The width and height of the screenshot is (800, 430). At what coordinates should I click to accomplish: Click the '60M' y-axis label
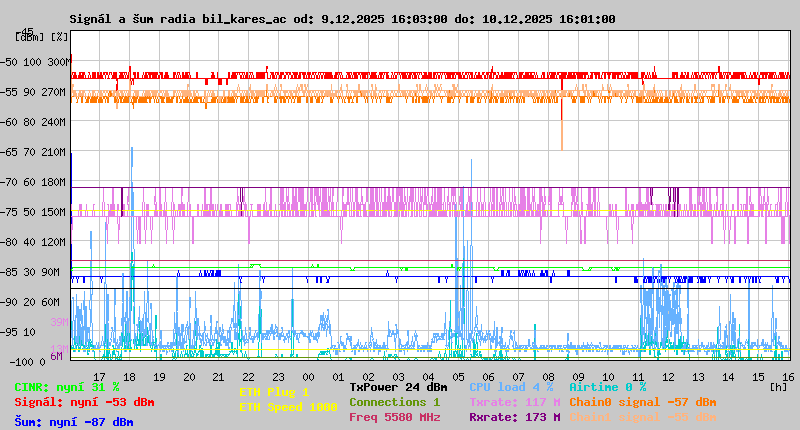tap(54, 302)
